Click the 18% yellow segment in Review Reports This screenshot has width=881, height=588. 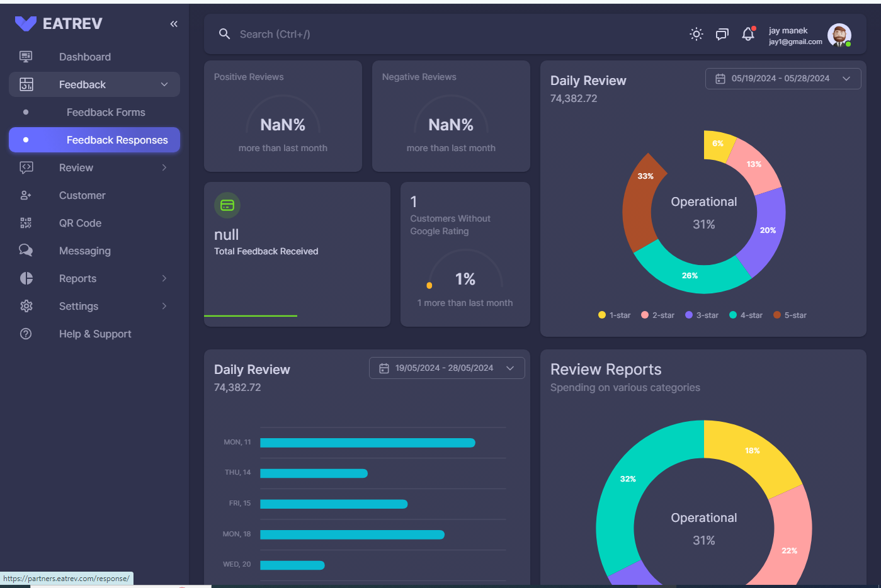752,451
